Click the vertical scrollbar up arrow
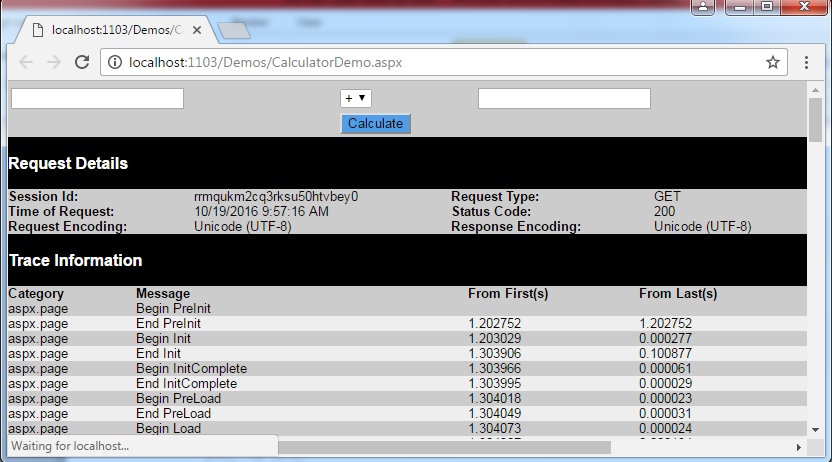 tap(815, 89)
